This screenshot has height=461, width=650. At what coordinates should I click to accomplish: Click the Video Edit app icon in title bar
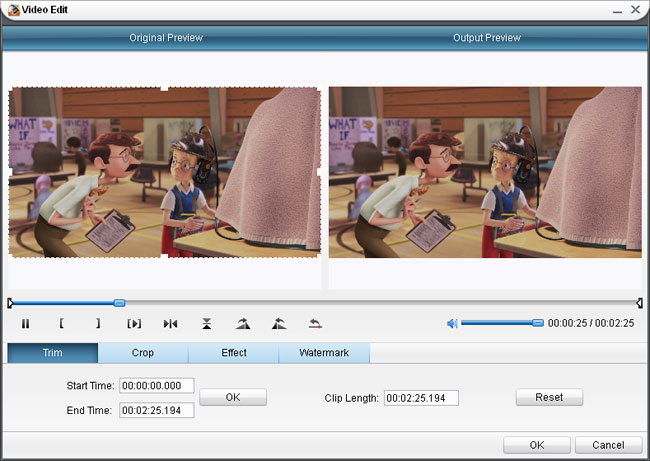pos(14,10)
